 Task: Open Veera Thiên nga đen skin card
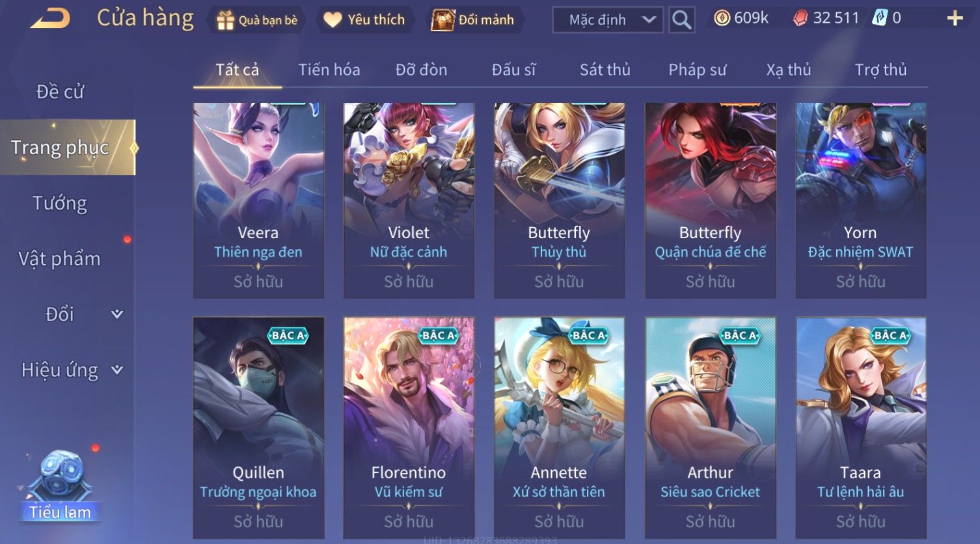point(258,200)
